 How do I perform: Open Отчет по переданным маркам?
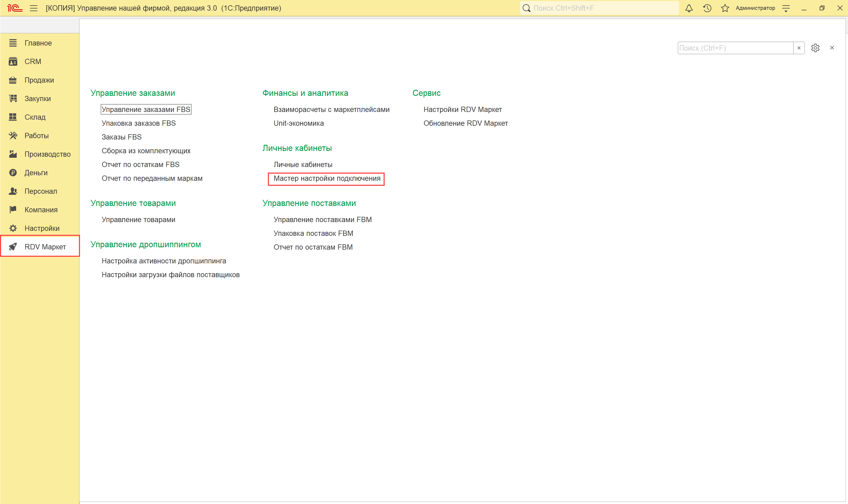pos(152,178)
